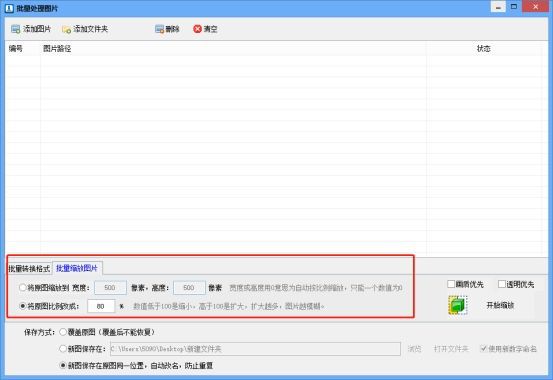Click the 删除 toolbar button
The width and height of the screenshot is (553, 380).
(167, 29)
